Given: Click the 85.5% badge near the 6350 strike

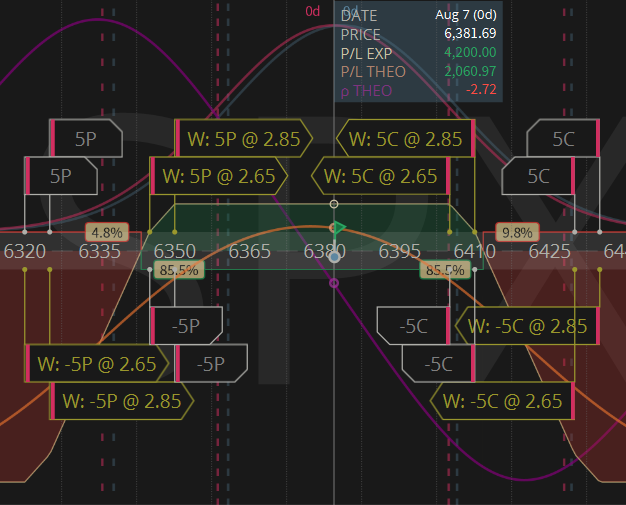Looking at the screenshot, I should coord(179,270).
